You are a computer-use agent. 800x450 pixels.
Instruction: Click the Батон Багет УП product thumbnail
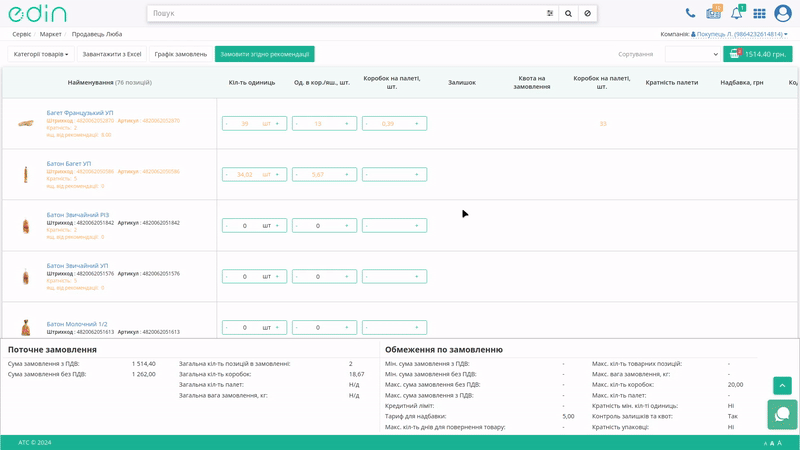26,174
